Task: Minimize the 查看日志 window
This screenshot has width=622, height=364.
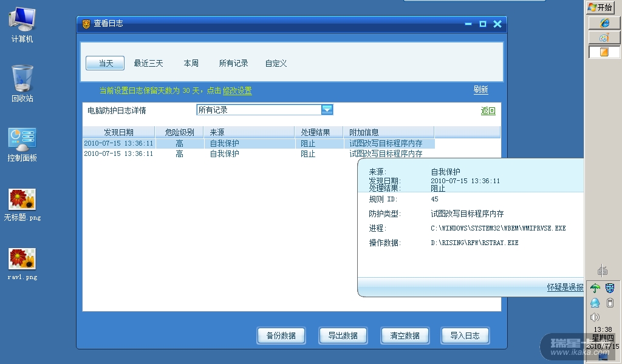Action: (468, 24)
